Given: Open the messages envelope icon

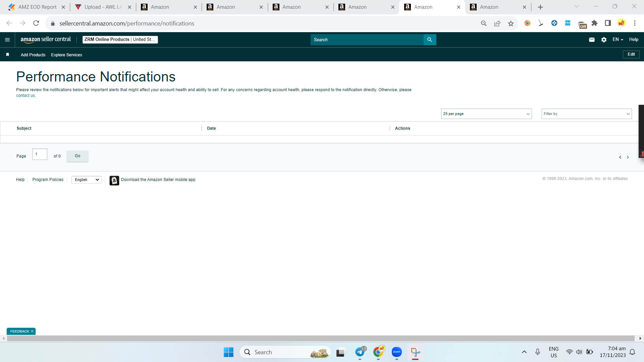Looking at the screenshot, I should (x=592, y=40).
